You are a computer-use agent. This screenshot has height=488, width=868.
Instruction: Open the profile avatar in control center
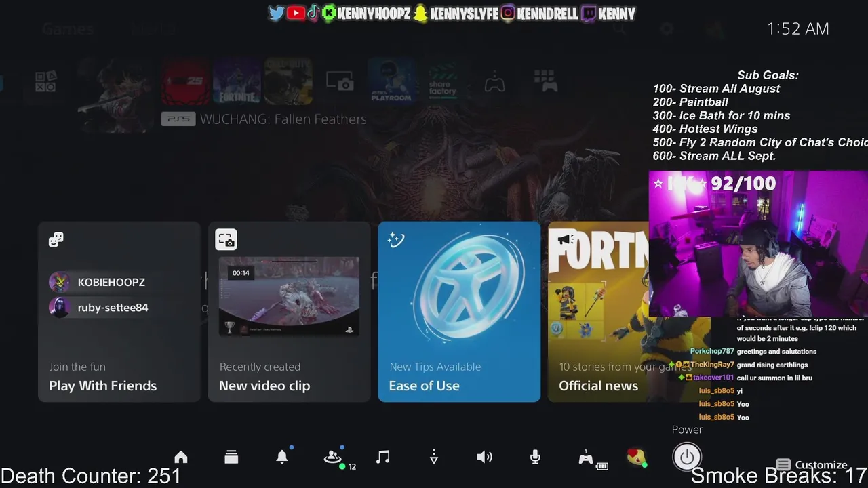point(636,457)
